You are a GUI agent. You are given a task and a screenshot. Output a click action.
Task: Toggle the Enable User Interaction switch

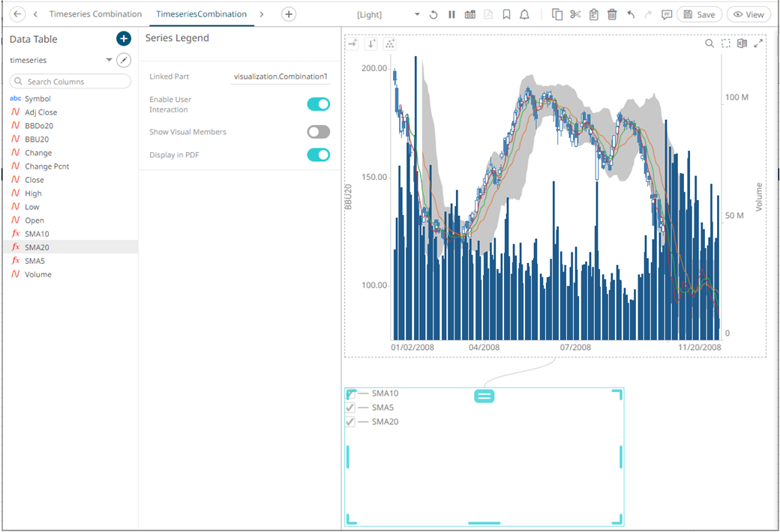click(318, 104)
